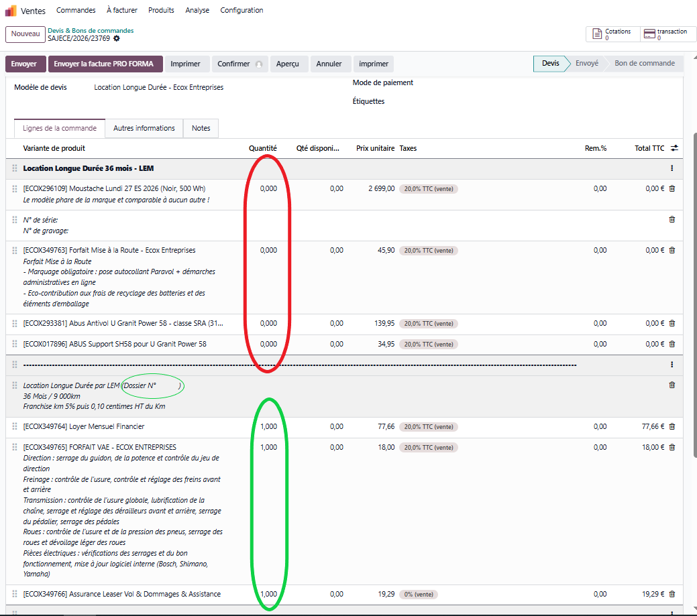Click the Nouveau button
Viewport: 697px width, 616px height.
25,34
